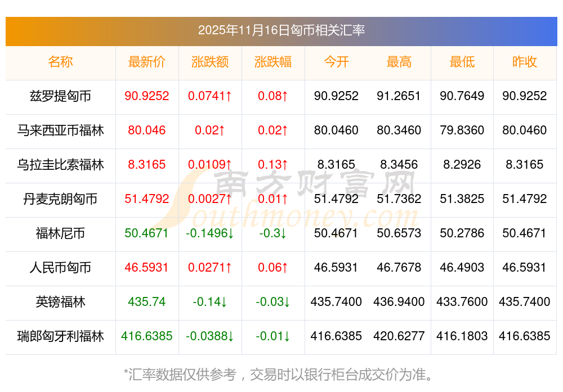Click the 名称 column header
The width and height of the screenshot is (563, 392).
click(x=60, y=62)
